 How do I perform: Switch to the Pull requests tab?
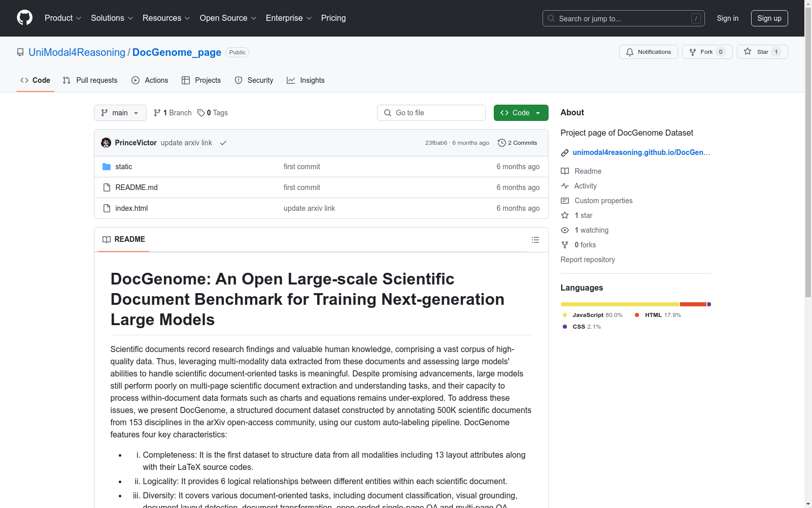90,80
